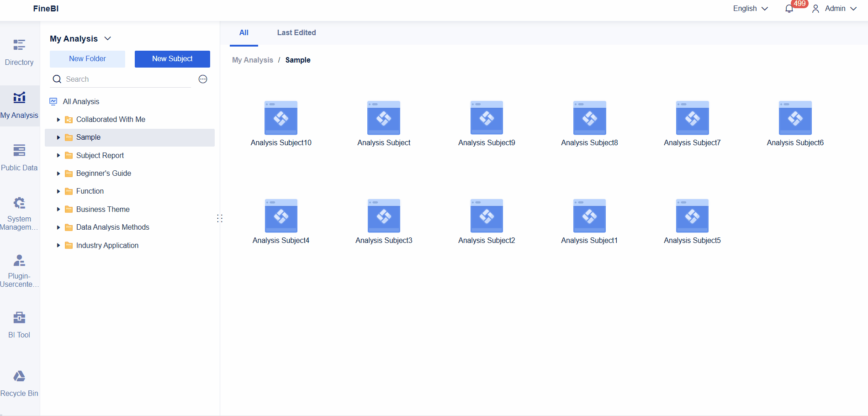
Task: Select Beginner's Guide folder label
Action: coord(104,174)
